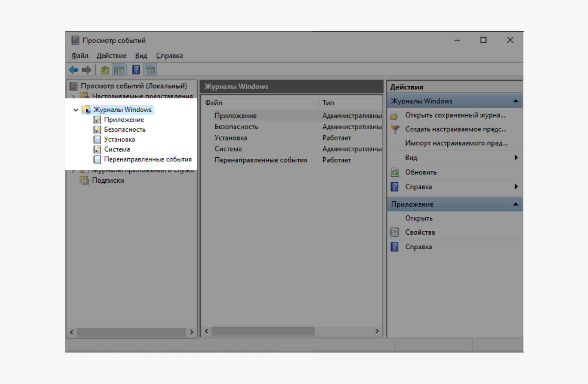
Task: Select Установка in the tree
Action: pyautogui.click(x=119, y=140)
